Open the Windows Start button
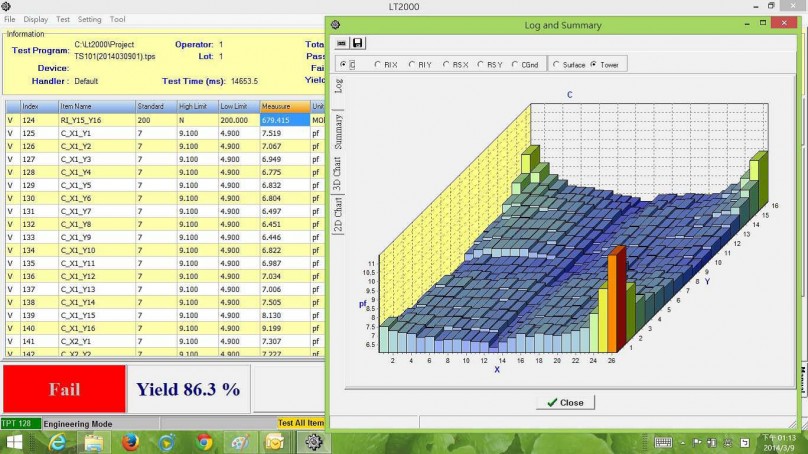This screenshot has height=454, width=808. coord(14,442)
